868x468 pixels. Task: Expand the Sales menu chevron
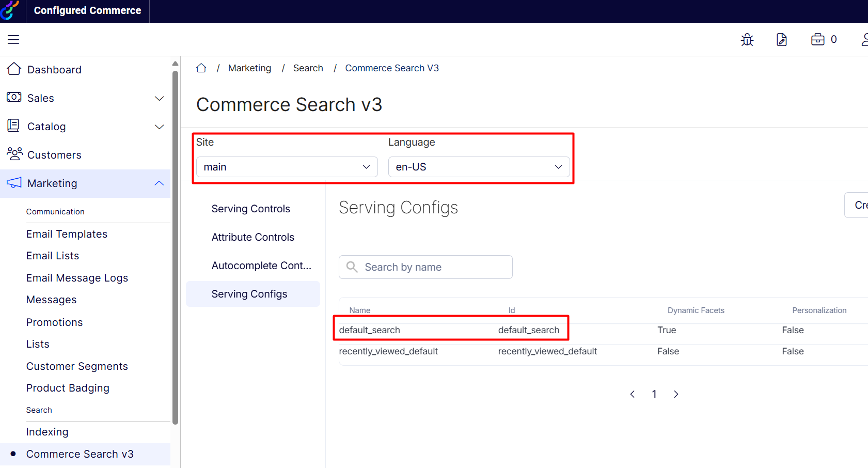(x=160, y=98)
